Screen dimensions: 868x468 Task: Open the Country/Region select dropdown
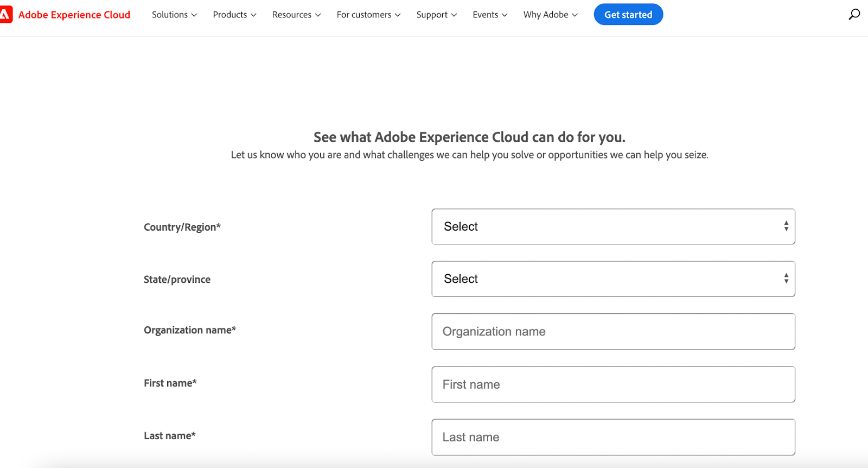613,226
